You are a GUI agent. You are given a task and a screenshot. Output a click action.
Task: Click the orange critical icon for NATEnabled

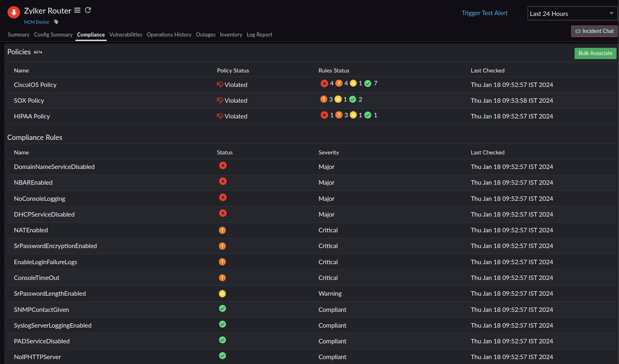click(222, 230)
